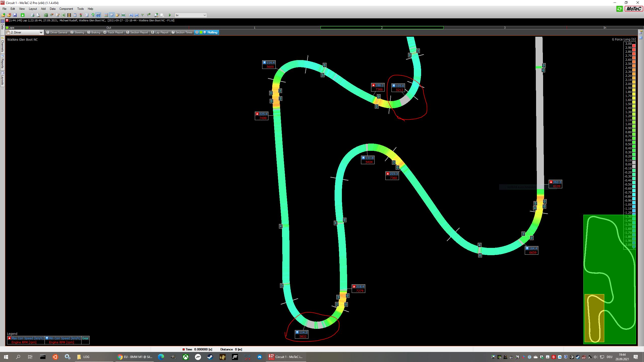Screen dimensions: 644x362
Task: Click the export to Excel icon
Action: point(63,15)
